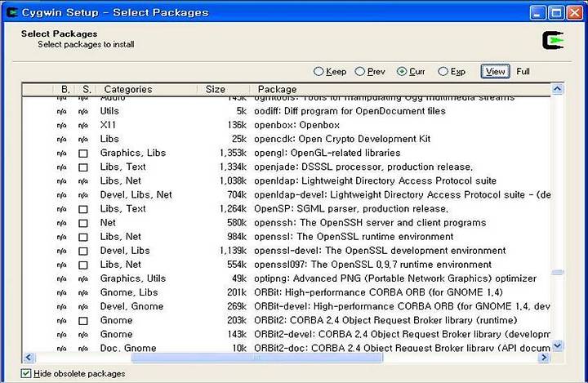Maximize the Cygwin Setup window
This screenshot has width=588, height=383.
click(556, 13)
